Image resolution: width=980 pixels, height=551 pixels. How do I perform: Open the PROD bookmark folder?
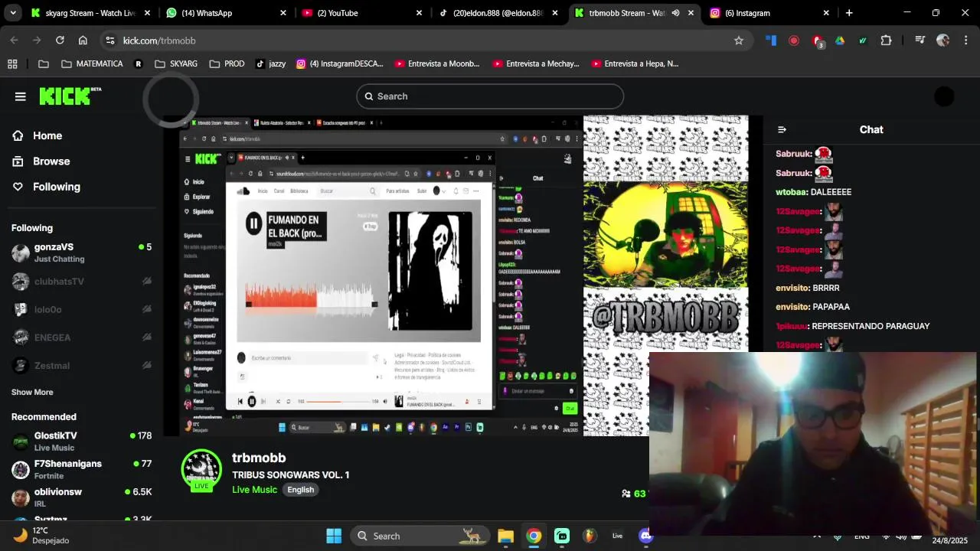point(227,64)
